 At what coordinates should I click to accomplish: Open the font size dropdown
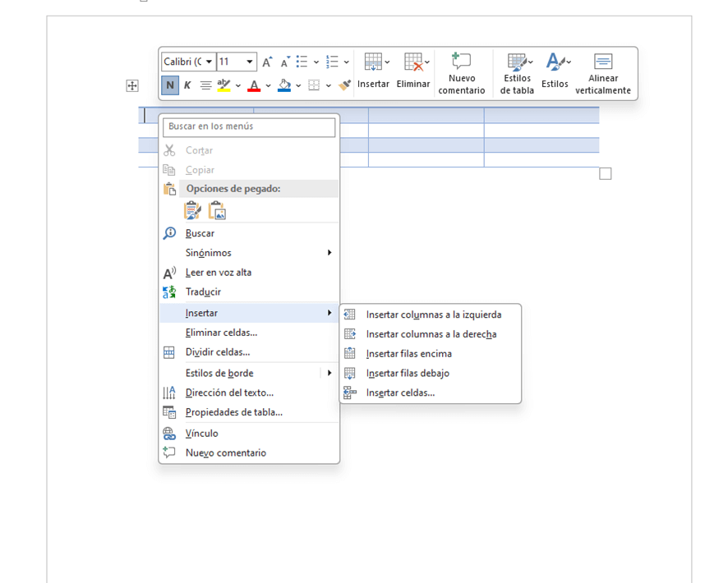tap(250, 62)
